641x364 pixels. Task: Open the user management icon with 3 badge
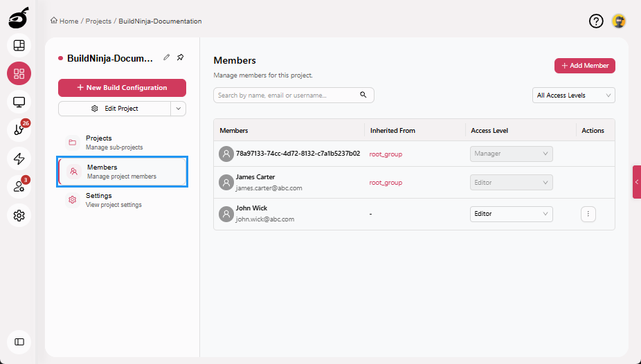pyautogui.click(x=19, y=187)
